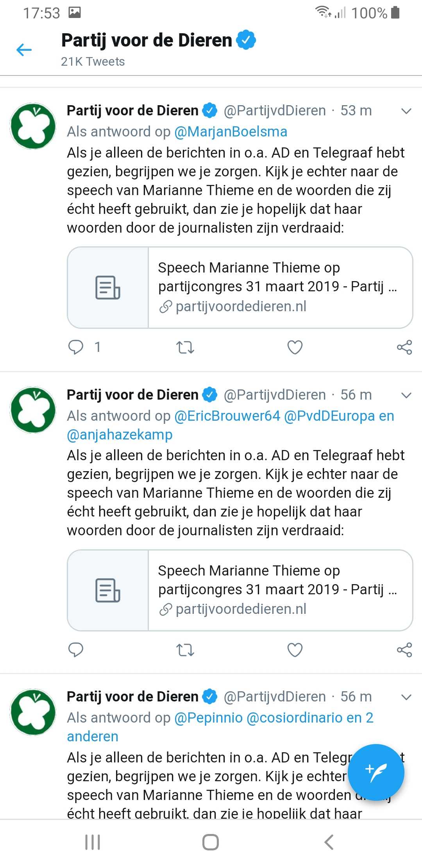The width and height of the screenshot is (422, 868).
Task: Open first Speech Marianne Thieme link card
Action: point(240,287)
